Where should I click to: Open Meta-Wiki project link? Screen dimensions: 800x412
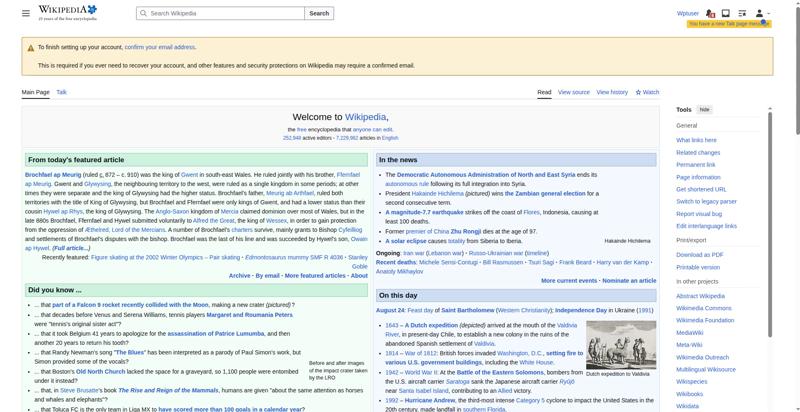point(689,345)
